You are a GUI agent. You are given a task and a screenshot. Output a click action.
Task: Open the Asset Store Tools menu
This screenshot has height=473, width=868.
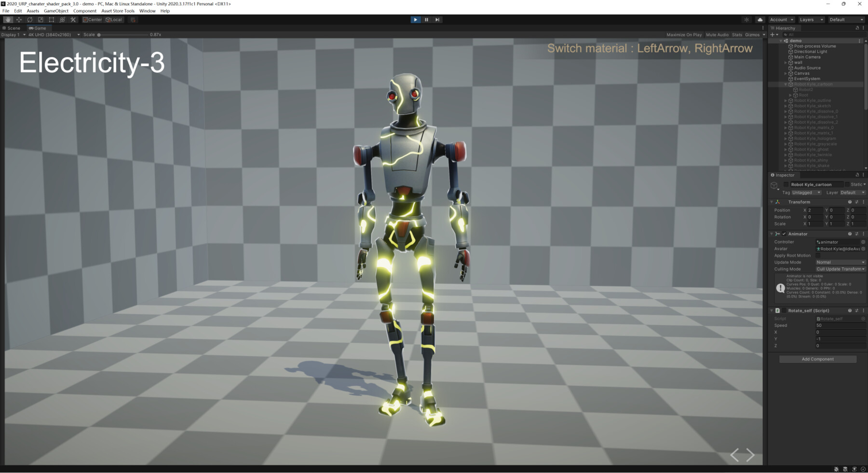(x=118, y=11)
